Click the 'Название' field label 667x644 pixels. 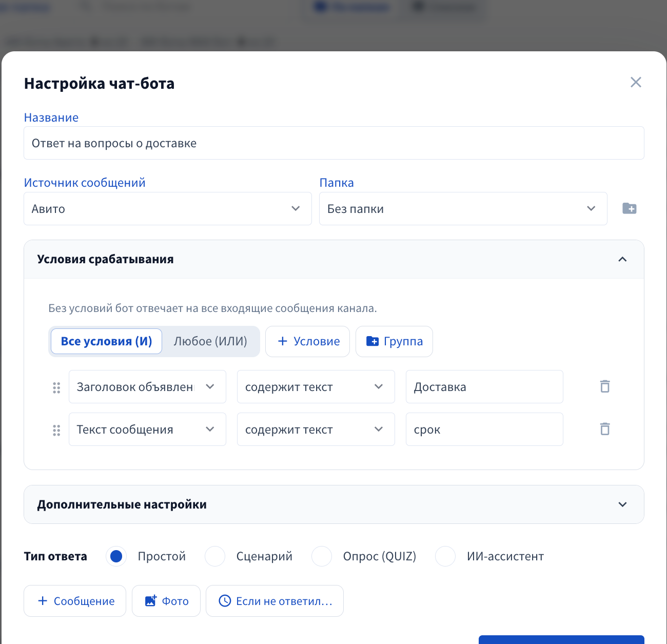[x=51, y=118]
